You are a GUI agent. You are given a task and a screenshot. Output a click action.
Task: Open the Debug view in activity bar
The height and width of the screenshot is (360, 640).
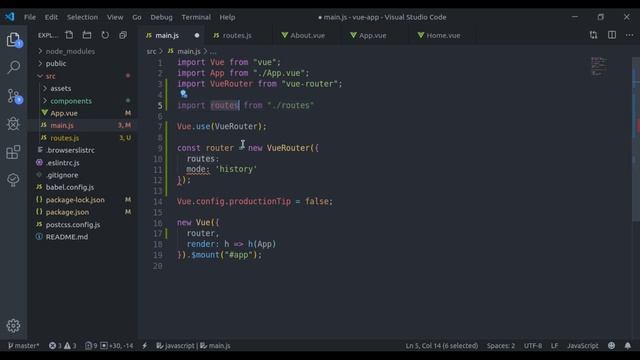click(13, 124)
